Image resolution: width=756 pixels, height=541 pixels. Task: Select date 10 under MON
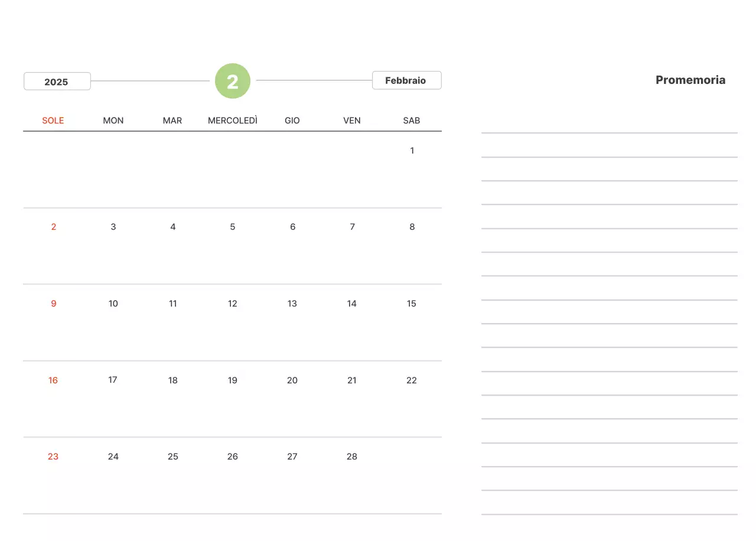[x=113, y=304]
